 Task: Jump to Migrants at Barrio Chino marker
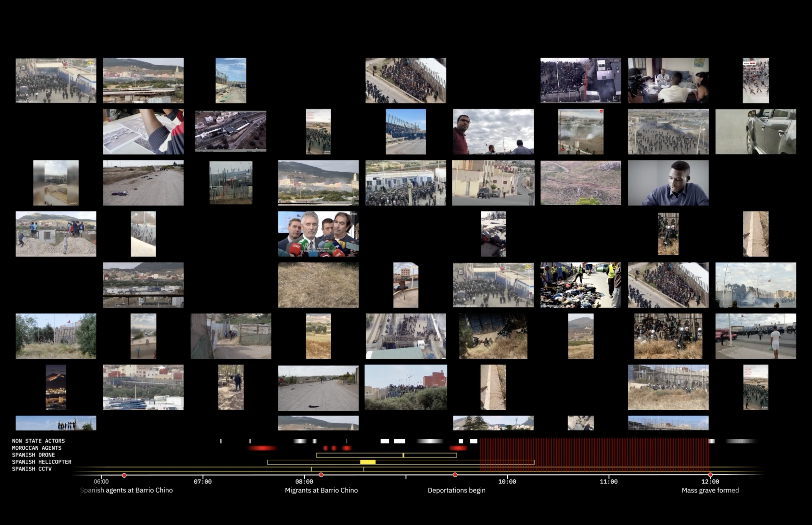pos(321,475)
